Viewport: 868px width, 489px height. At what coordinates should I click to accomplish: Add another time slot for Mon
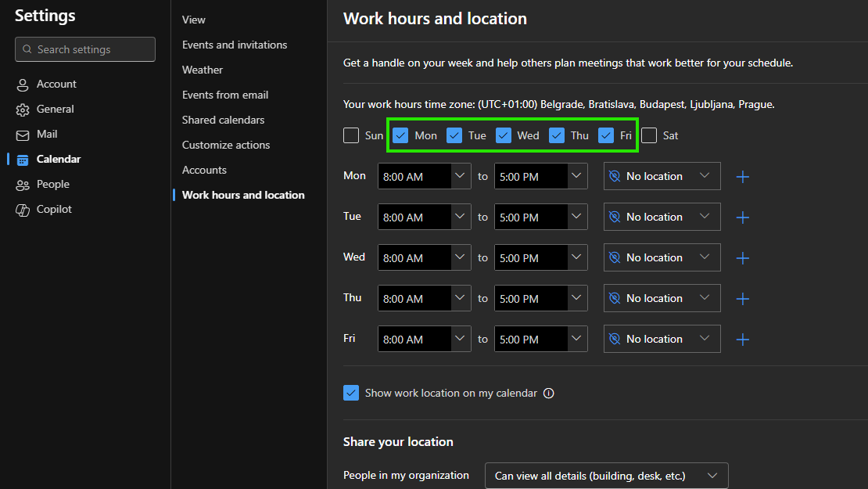(743, 177)
